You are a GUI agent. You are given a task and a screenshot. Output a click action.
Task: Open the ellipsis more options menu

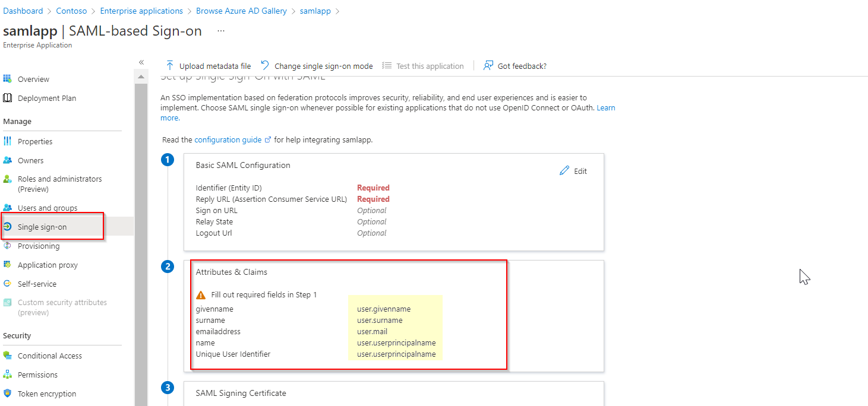pos(221,31)
